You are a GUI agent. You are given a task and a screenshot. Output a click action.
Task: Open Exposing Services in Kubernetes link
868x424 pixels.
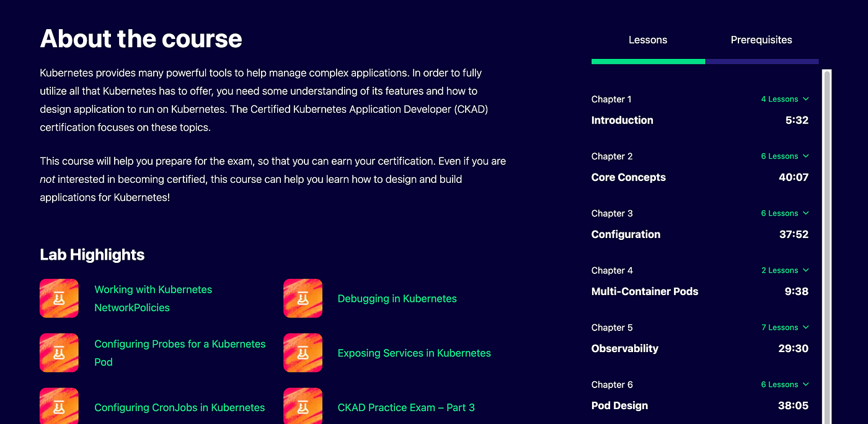click(414, 353)
